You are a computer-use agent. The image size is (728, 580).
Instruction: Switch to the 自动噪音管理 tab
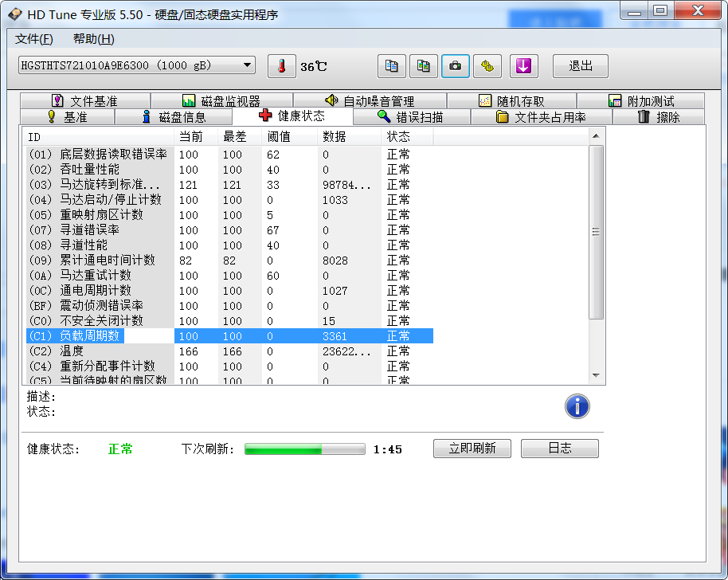tap(370, 100)
